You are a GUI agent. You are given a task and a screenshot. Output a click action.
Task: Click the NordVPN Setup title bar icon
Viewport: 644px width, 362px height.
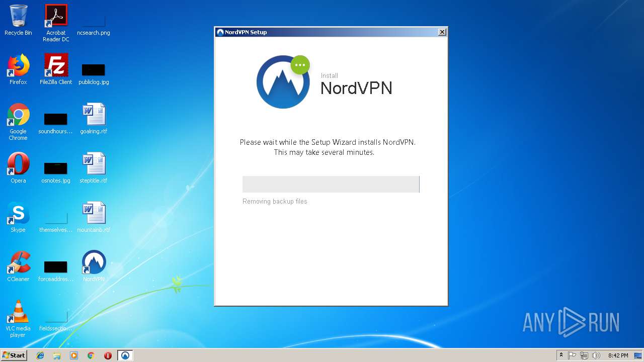[220, 32]
